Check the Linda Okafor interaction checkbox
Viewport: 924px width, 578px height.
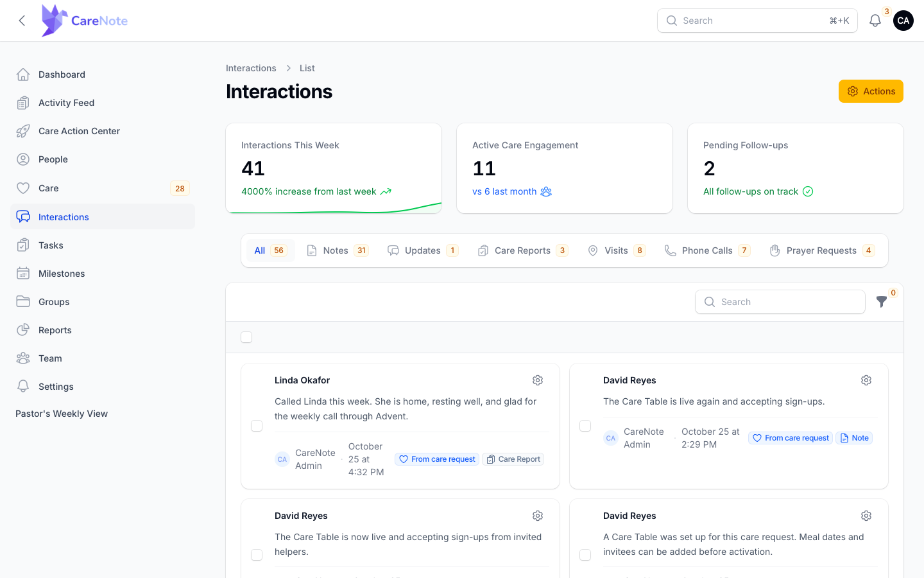[257, 426]
